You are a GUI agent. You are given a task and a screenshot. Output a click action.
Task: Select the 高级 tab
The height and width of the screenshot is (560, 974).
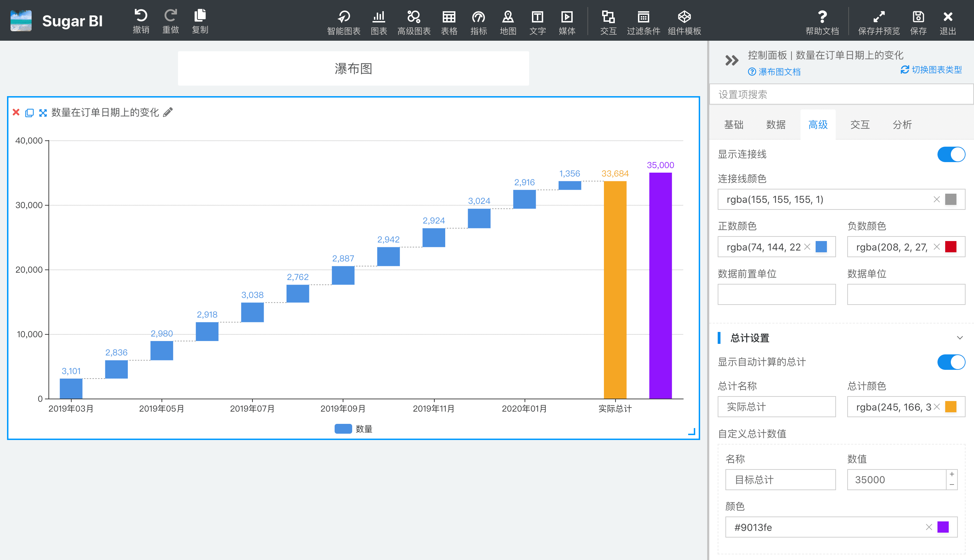(x=818, y=125)
